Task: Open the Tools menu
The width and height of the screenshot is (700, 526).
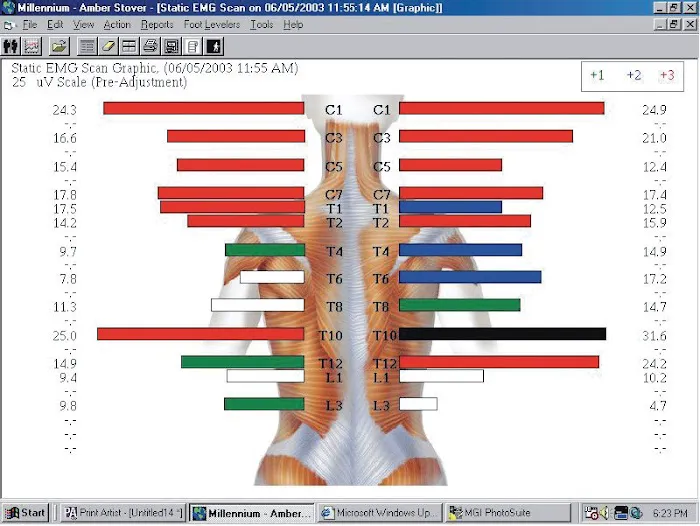Action: [261, 24]
